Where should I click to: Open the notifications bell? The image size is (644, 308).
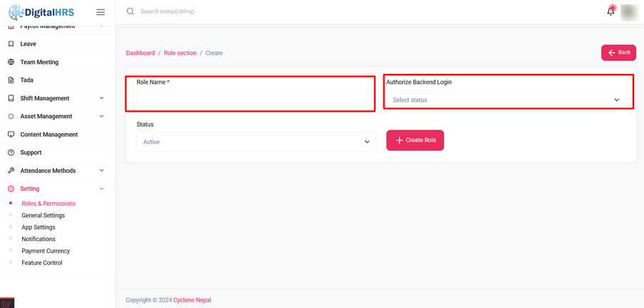(x=611, y=11)
